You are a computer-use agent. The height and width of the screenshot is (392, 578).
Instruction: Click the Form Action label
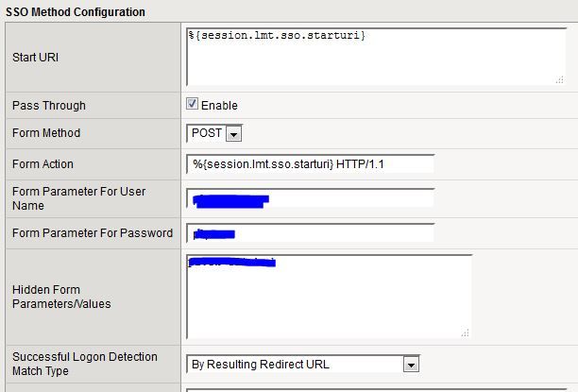[x=42, y=164]
